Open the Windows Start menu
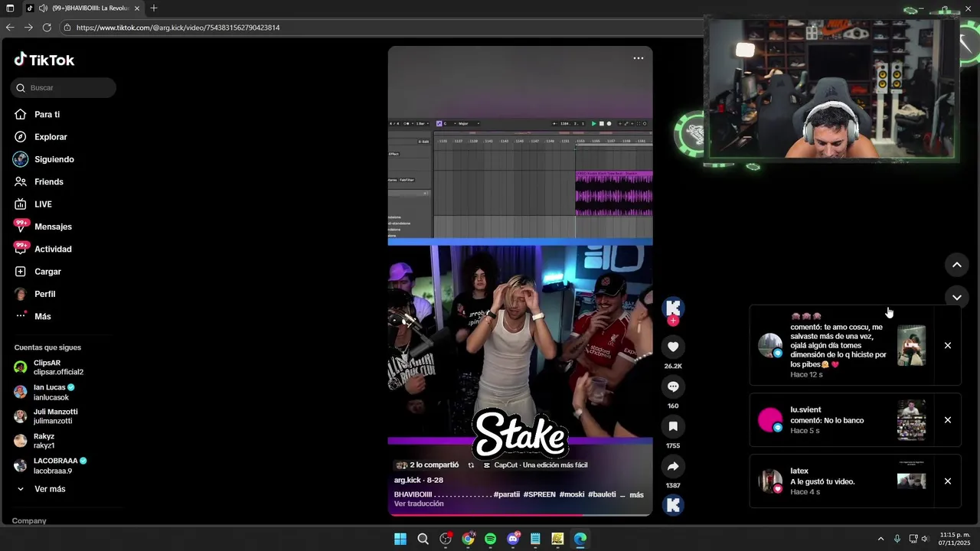The height and width of the screenshot is (551, 980). (400, 539)
